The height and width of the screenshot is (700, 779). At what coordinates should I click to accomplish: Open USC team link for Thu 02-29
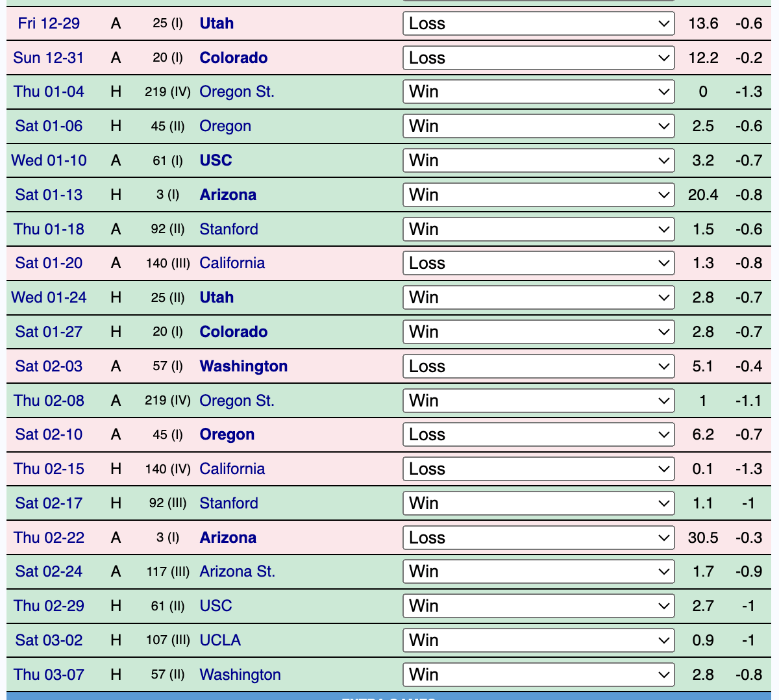216,606
